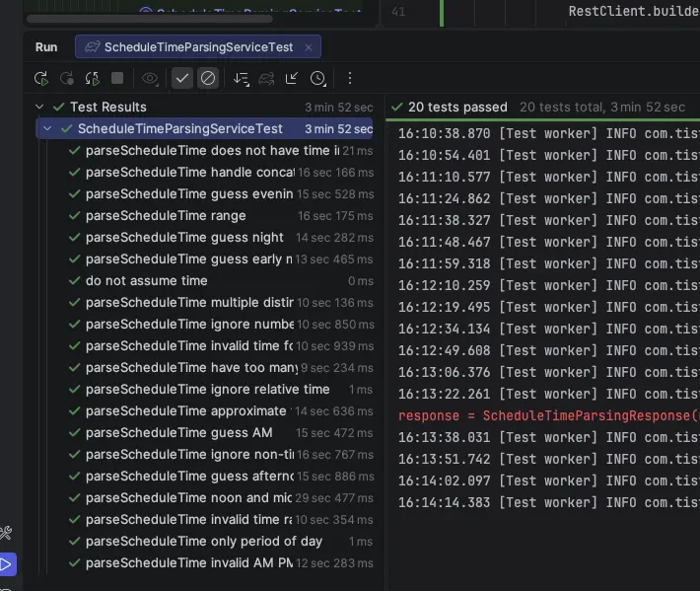Select test 'parseScheduleTime only period of day'

[222, 542]
